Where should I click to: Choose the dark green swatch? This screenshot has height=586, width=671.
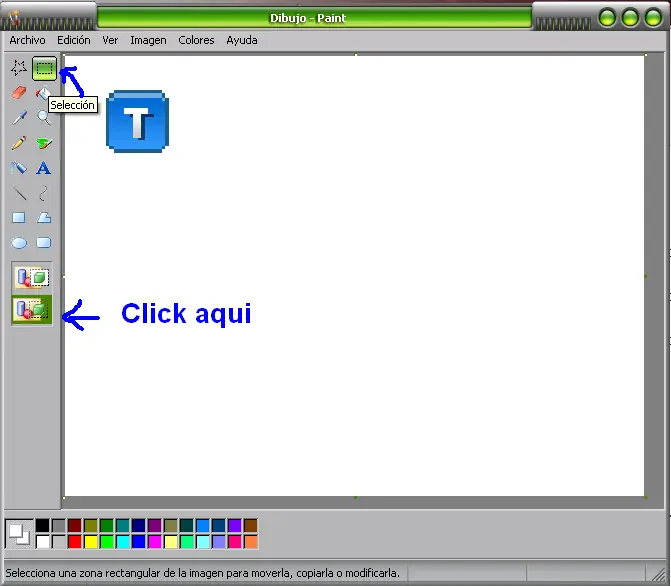107,525
